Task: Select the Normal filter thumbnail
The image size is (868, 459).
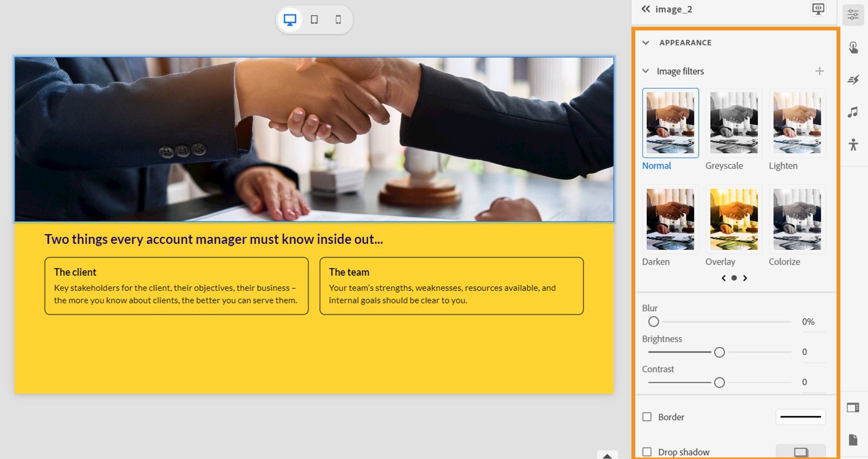Action: pyautogui.click(x=671, y=123)
